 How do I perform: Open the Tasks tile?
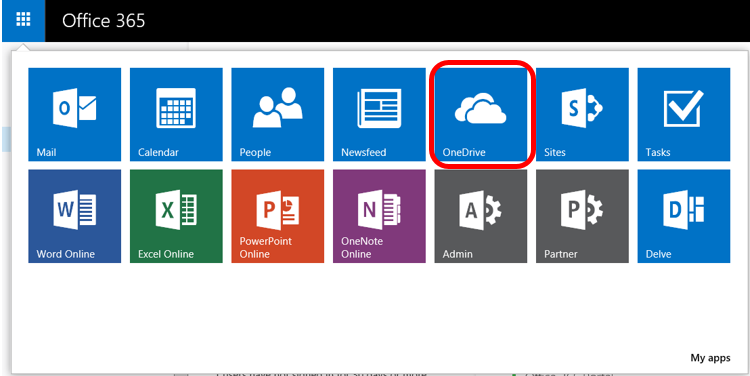click(684, 114)
